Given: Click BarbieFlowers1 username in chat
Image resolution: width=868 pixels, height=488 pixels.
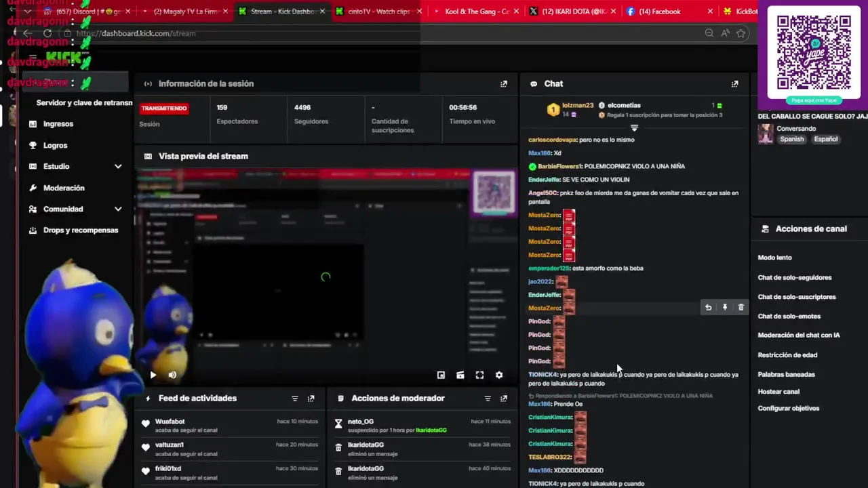Looking at the screenshot, I should click(x=559, y=167).
